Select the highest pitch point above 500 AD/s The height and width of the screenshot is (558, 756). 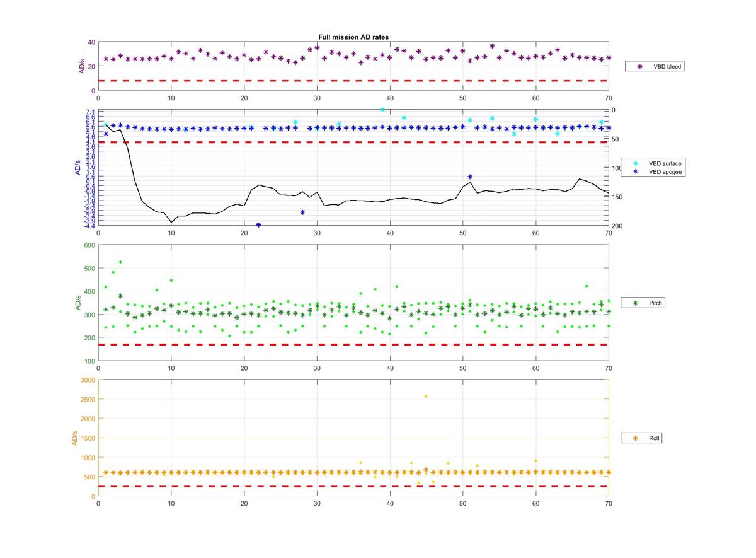(120, 262)
